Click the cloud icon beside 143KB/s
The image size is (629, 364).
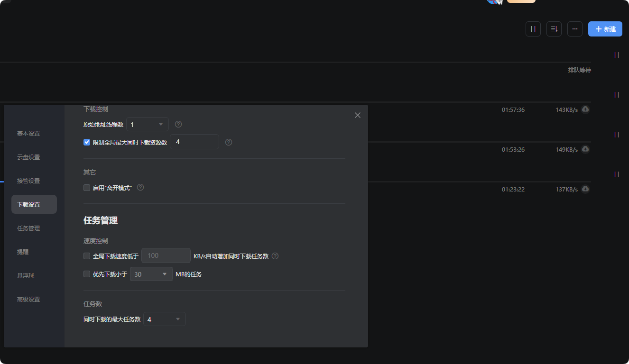[585, 109]
